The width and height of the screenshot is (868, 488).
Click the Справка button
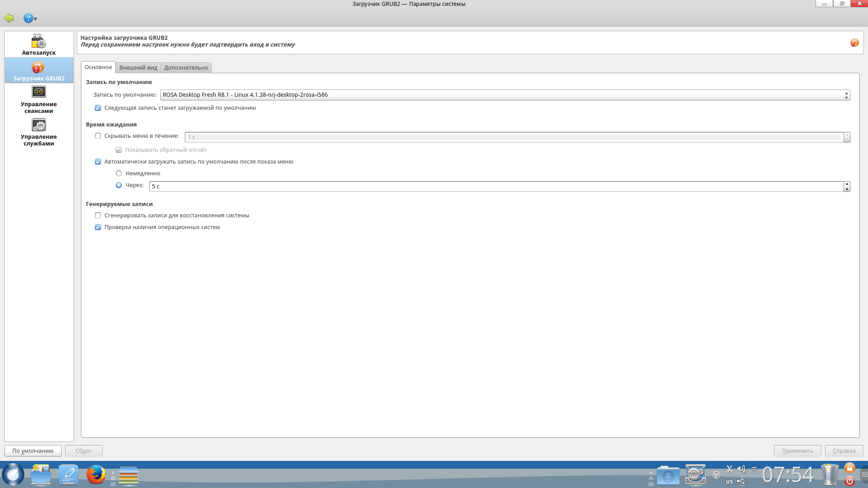click(844, 450)
